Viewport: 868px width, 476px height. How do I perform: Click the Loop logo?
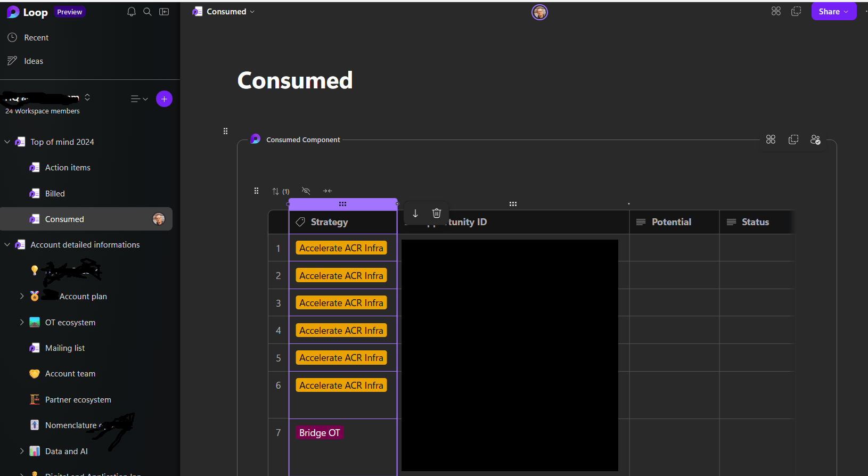pos(13,12)
